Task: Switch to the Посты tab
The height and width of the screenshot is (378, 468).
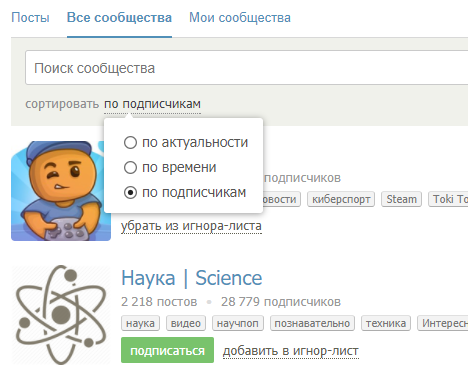Action: (x=30, y=18)
